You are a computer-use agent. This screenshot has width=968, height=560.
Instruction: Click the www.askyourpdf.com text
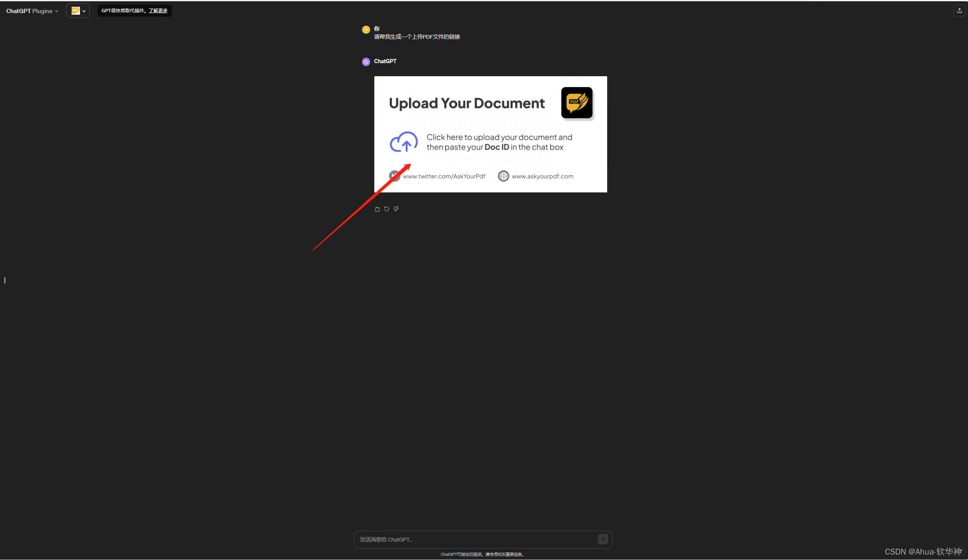point(542,176)
